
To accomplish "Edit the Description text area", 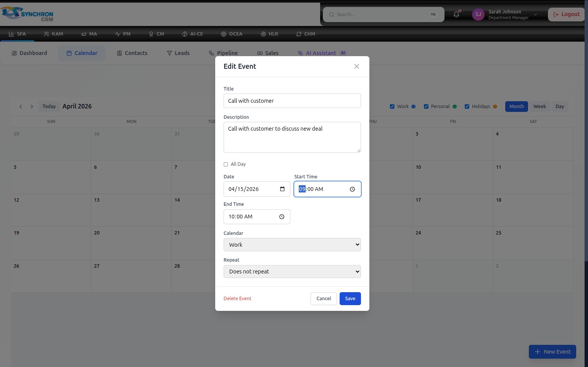I will pos(292,137).
